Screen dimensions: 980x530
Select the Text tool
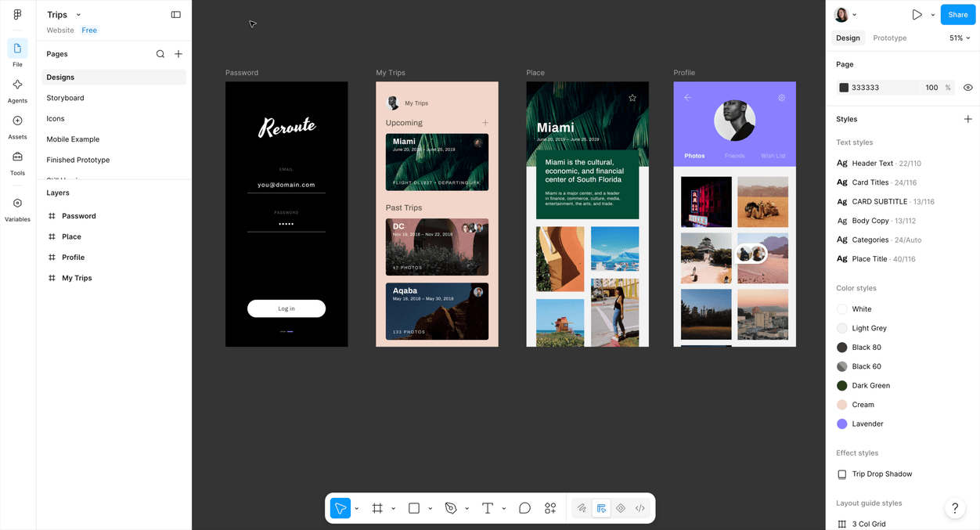488,508
